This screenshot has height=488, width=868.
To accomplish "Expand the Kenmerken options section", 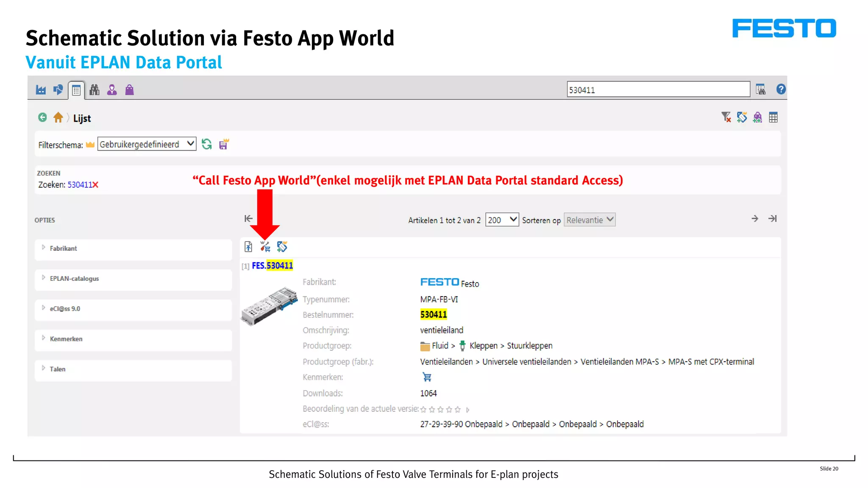I will pos(66,339).
